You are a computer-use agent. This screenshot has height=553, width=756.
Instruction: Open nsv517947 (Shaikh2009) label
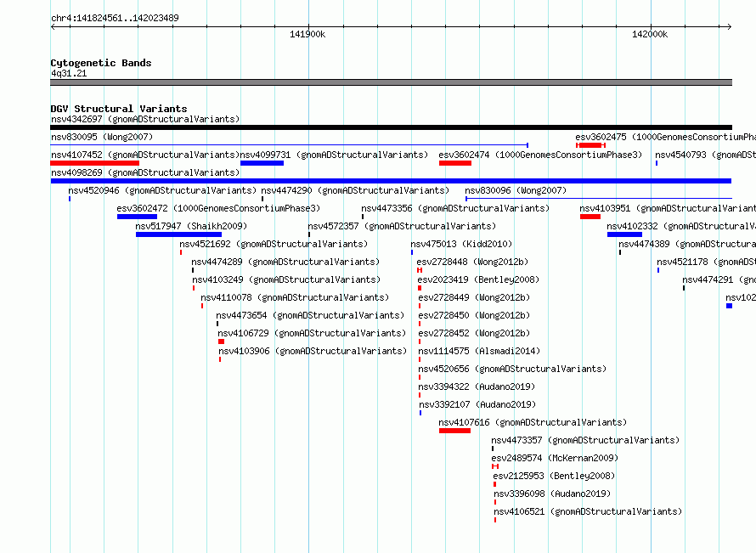point(191,226)
